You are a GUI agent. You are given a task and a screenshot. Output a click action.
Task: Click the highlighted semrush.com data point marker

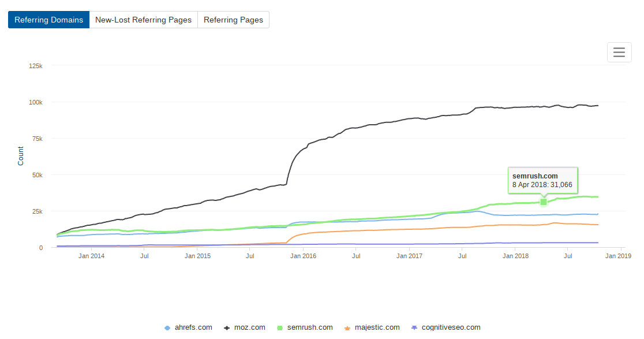pyautogui.click(x=544, y=202)
